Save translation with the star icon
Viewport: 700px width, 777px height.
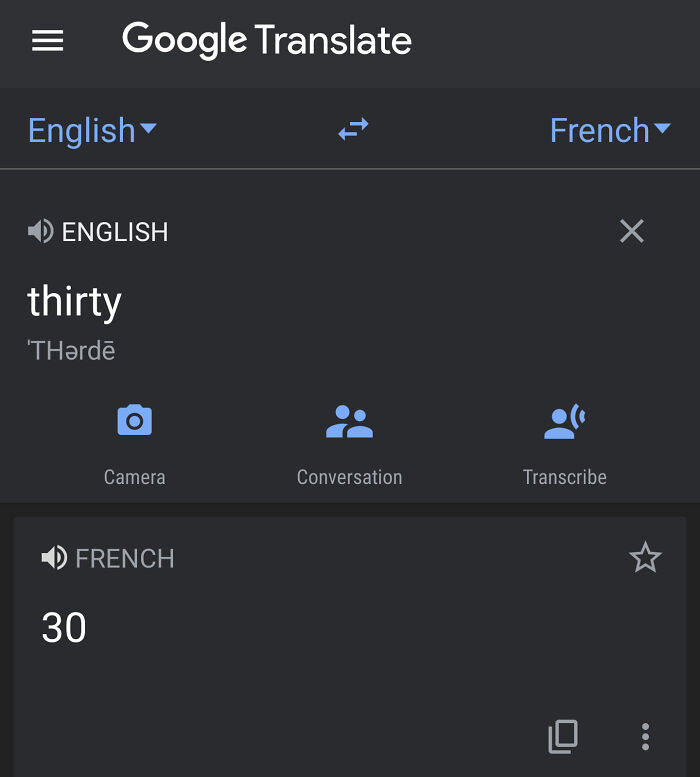[645, 557]
